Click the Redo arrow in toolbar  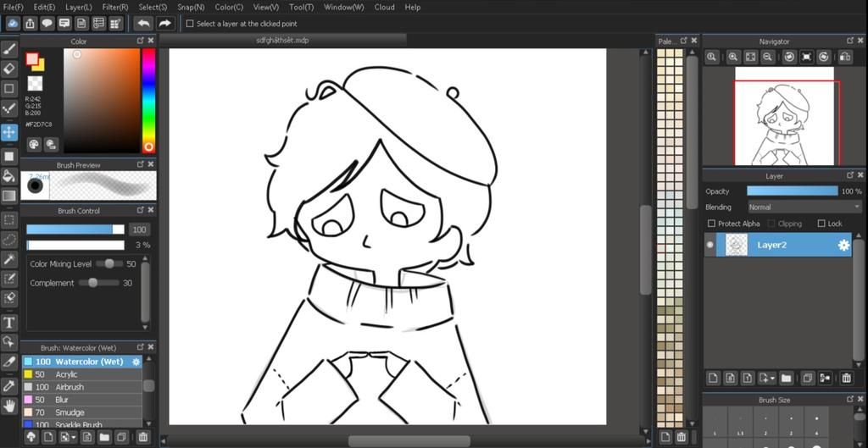pos(164,23)
